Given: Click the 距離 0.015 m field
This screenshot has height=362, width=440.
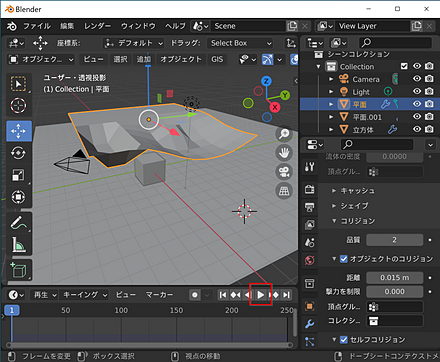Looking at the screenshot, I should point(395,278).
